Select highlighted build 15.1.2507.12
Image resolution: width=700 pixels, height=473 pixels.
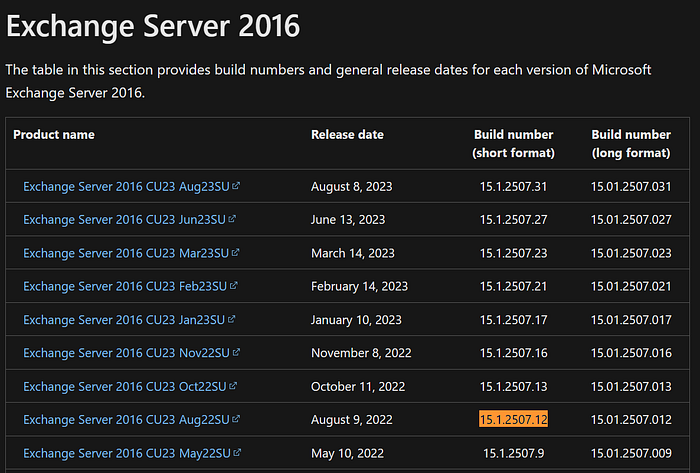[513, 419]
